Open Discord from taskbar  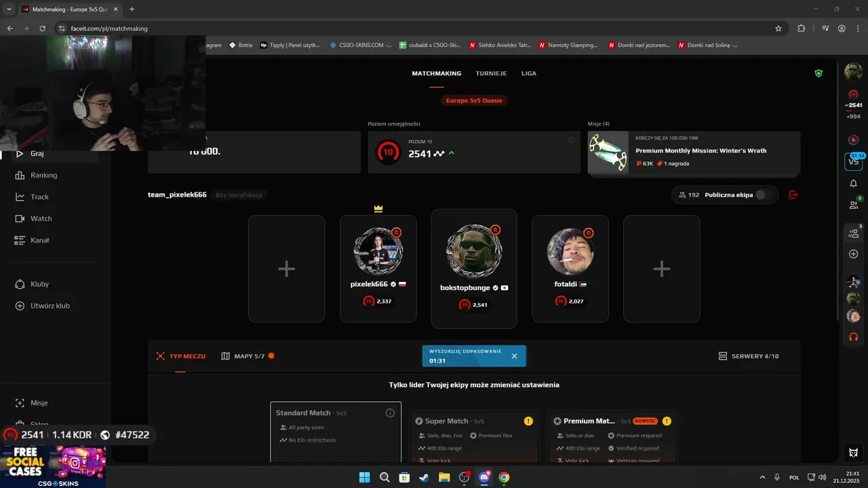(x=484, y=477)
